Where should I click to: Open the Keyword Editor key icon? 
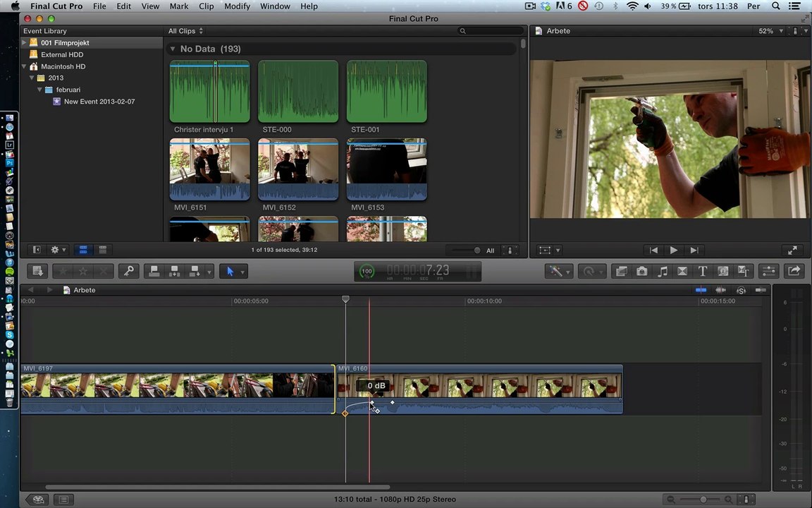pyautogui.click(x=129, y=271)
